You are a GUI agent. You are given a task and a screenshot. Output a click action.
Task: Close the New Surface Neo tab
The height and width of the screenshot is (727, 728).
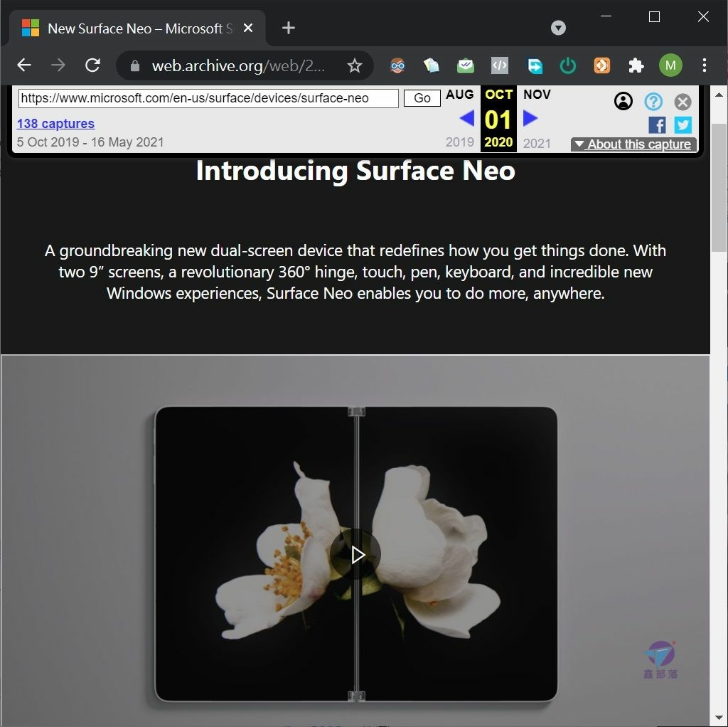tap(248, 28)
